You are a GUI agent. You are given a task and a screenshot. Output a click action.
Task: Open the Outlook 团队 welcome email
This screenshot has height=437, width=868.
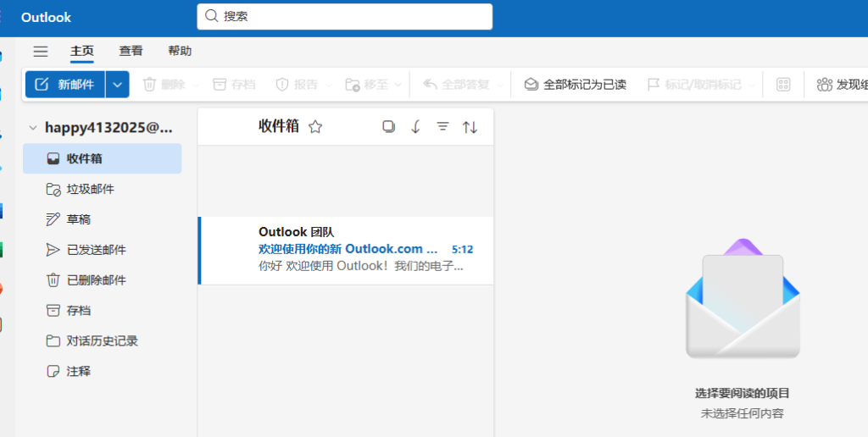(356, 250)
